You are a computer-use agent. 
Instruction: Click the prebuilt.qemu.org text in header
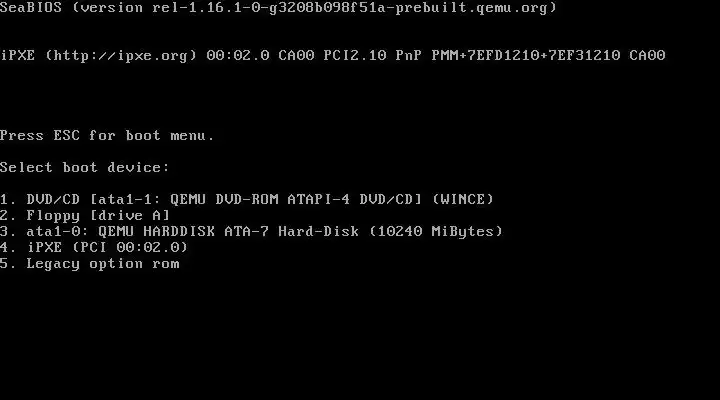(x=472, y=8)
